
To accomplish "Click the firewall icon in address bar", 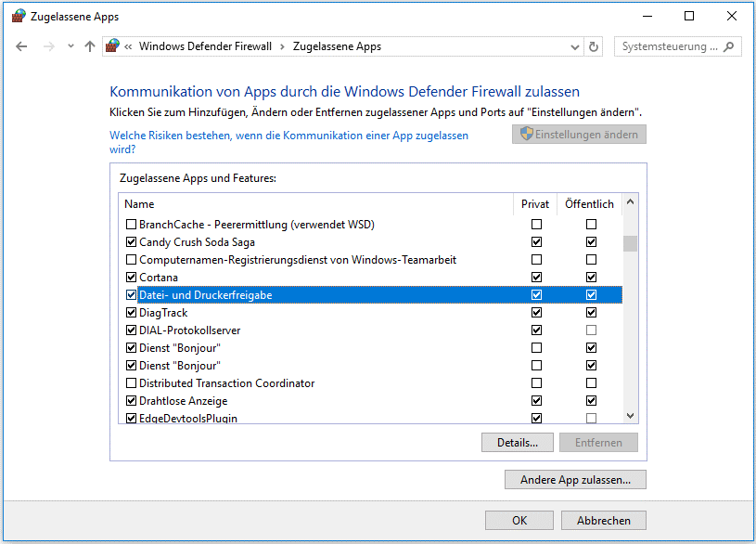I will tap(112, 45).
